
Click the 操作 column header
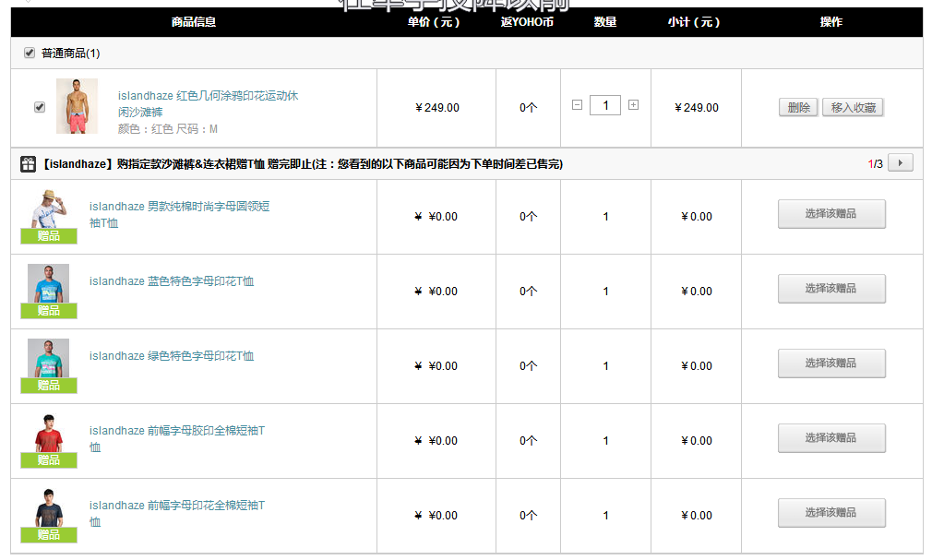(x=830, y=22)
